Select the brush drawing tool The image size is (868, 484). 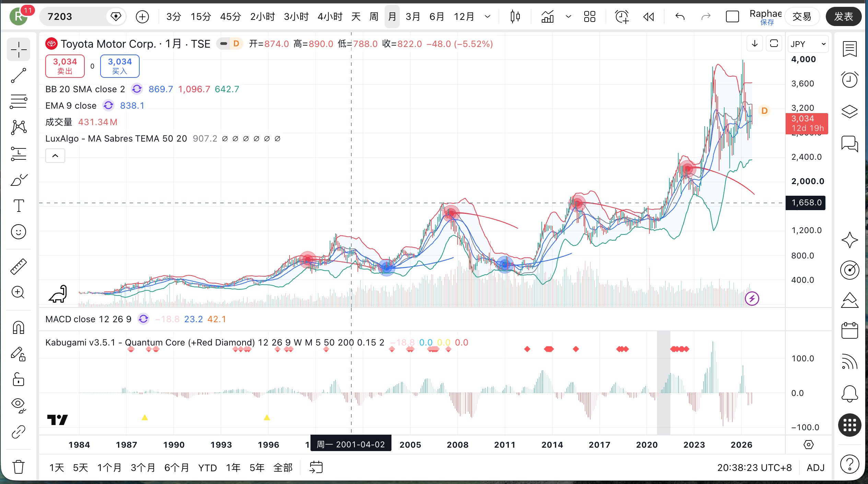(19, 180)
